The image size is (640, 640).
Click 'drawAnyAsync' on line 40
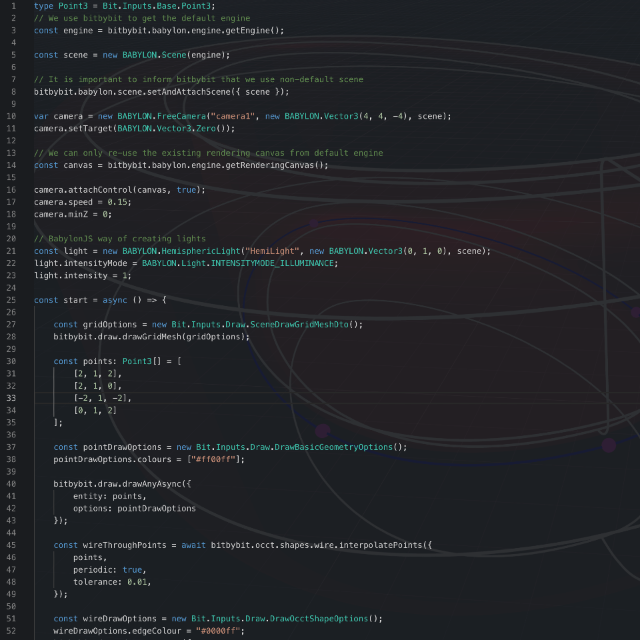pos(151,484)
